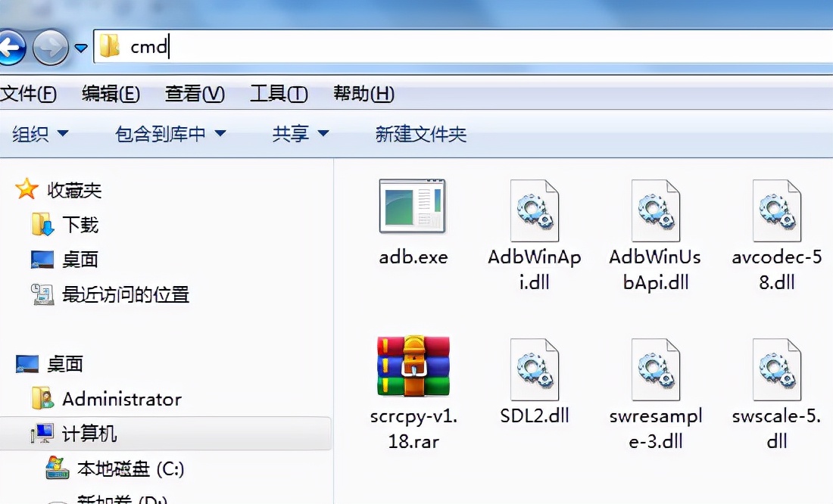833x504 pixels.
Task: Click the SDL2.dll file name label
Action: pos(535,415)
